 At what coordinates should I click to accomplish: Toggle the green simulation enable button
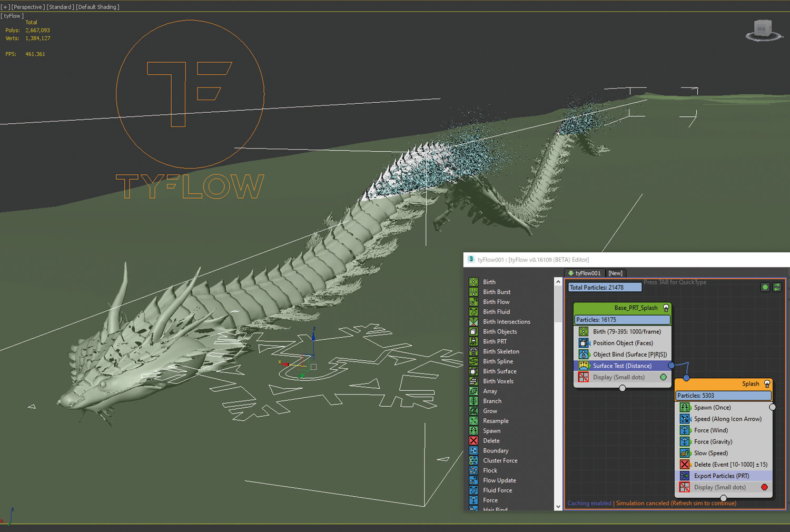(765, 287)
